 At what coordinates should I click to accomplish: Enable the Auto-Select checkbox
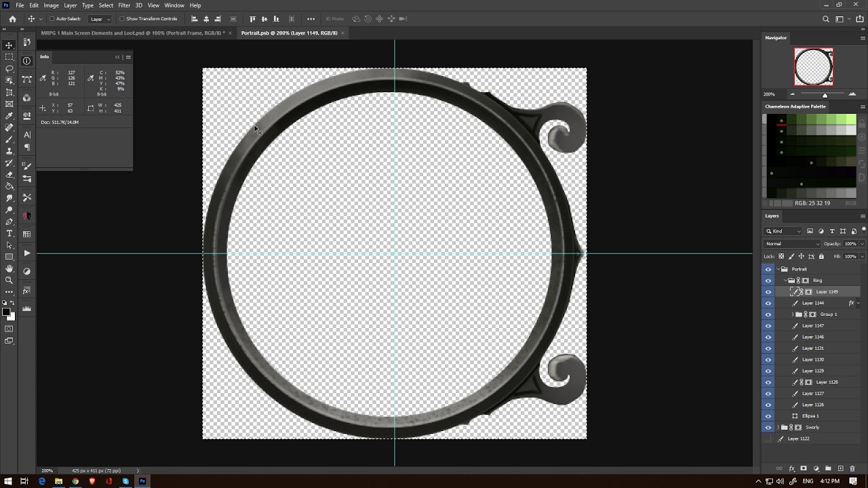point(52,19)
